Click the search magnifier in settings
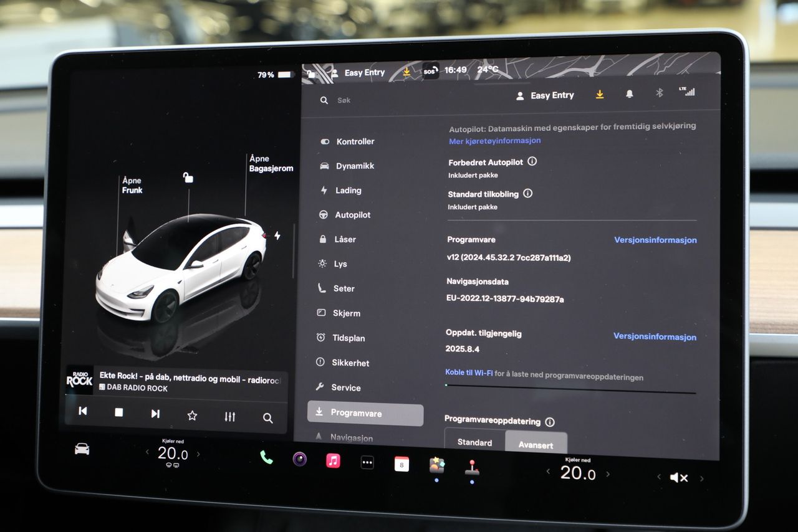 click(x=324, y=100)
